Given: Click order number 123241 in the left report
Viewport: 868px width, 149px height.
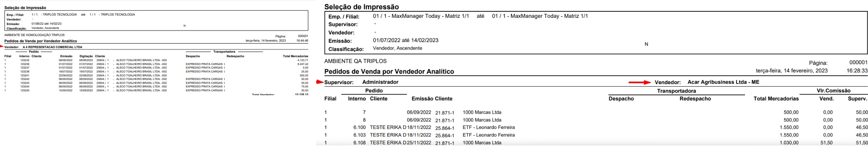Looking at the screenshot, I should 25,76.
